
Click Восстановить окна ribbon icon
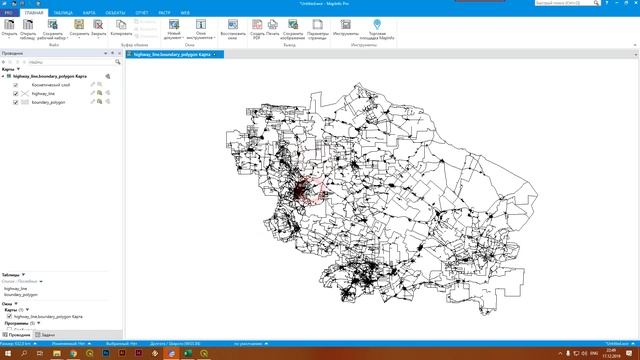click(x=233, y=29)
